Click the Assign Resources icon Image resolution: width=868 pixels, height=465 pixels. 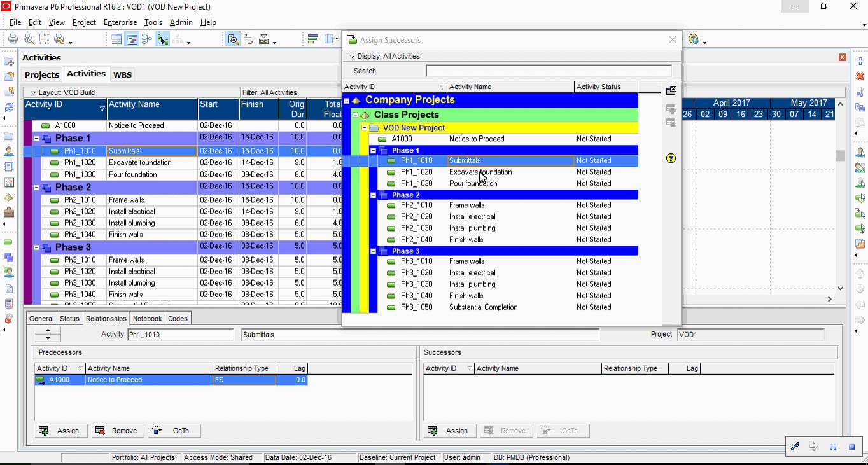860,153
